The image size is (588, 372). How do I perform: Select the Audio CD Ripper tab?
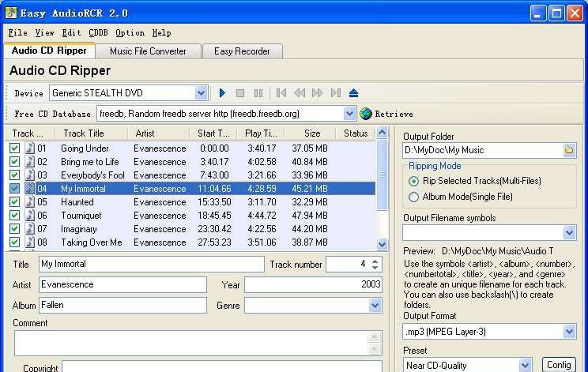click(49, 51)
